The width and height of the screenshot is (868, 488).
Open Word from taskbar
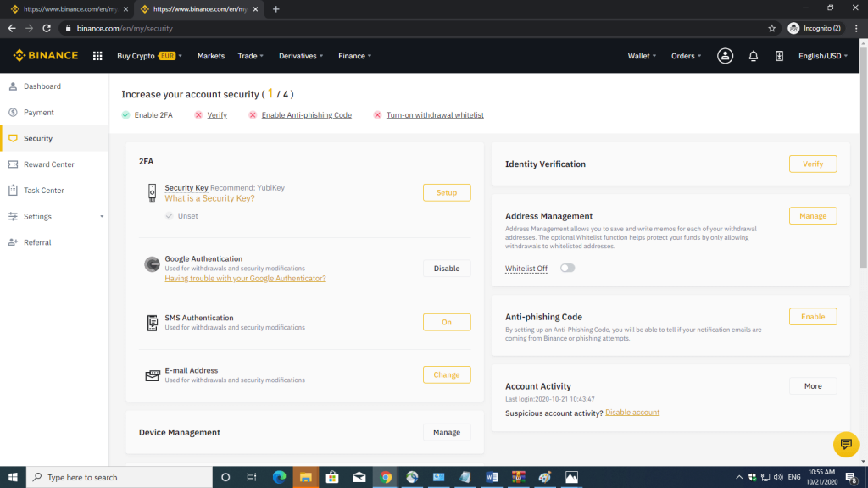click(x=492, y=477)
